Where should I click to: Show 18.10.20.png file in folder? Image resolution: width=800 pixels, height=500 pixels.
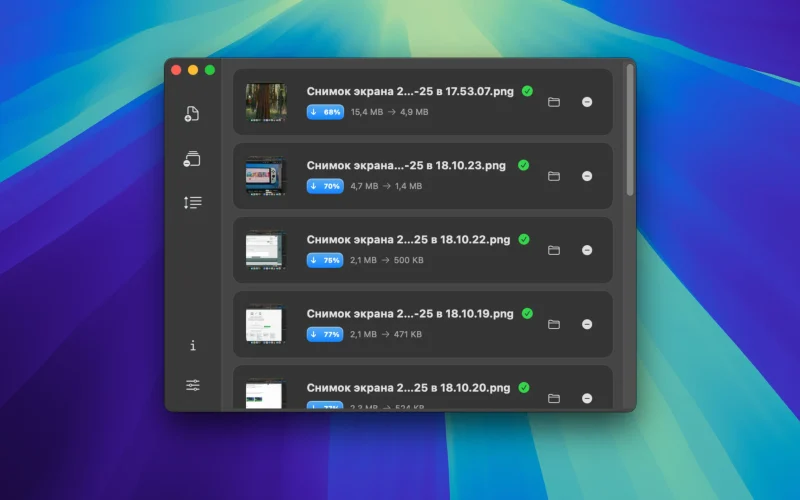(x=554, y=398)
